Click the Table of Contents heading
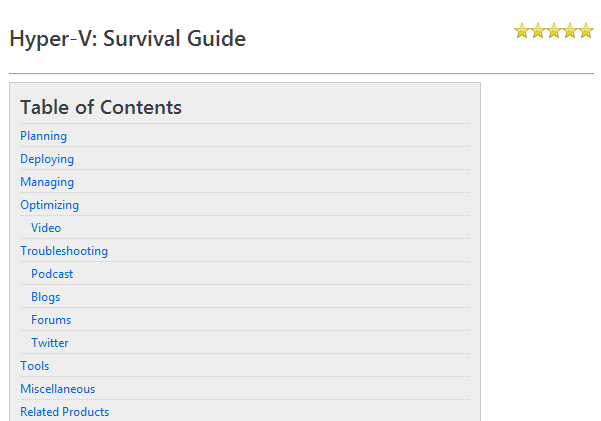601x421 pixels. (101, 107)
